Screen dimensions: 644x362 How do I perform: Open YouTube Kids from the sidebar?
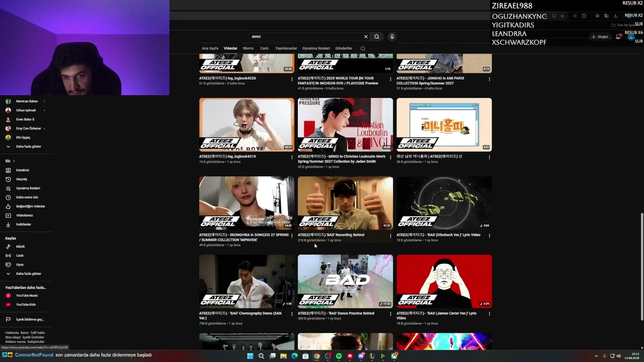point(26,305)
